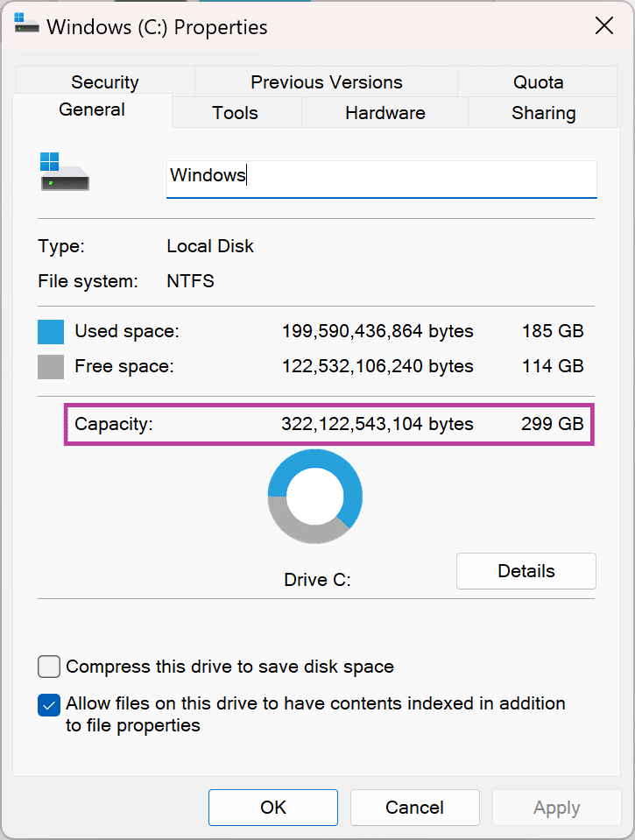Enable Compress this drive to save disk space
Screen dimensions: 635x840
[x=49, y=667]
